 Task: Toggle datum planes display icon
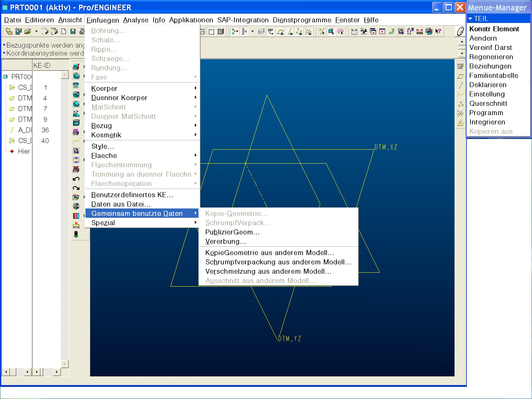pos(280,32)
